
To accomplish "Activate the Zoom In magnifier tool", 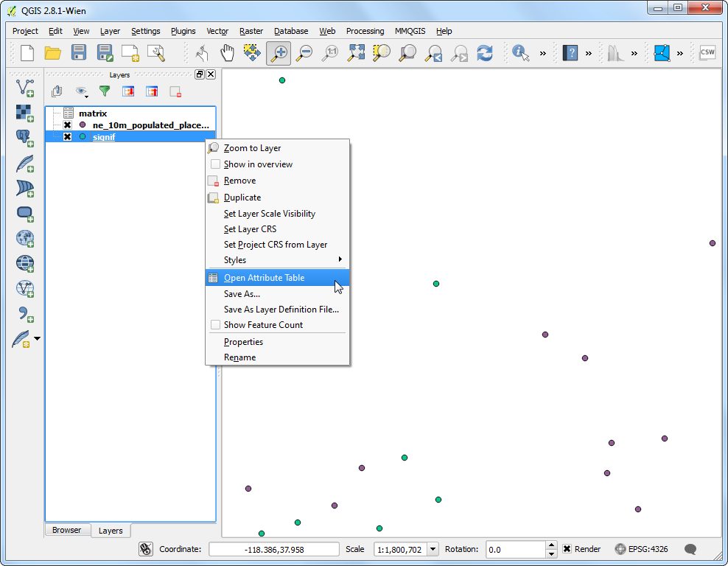I will point(279,53).
